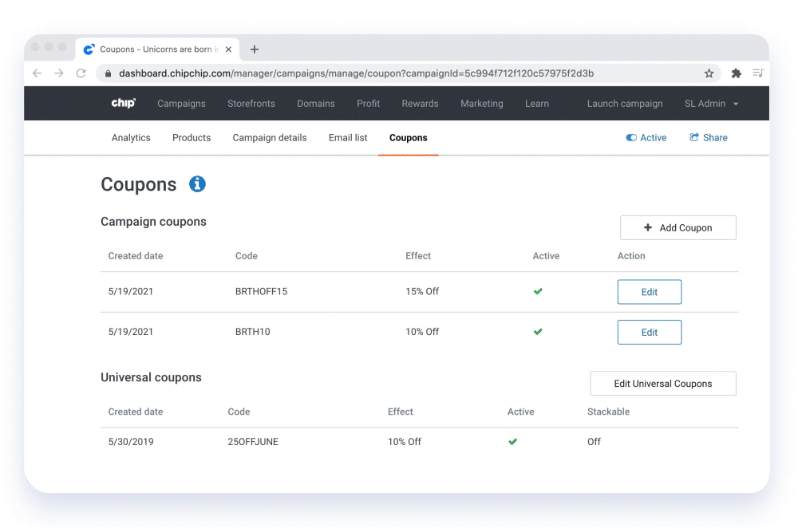Click the 5/30/2019 created date
The width and height of the screenshot is (798, 532).
click(x=131, y=441)
